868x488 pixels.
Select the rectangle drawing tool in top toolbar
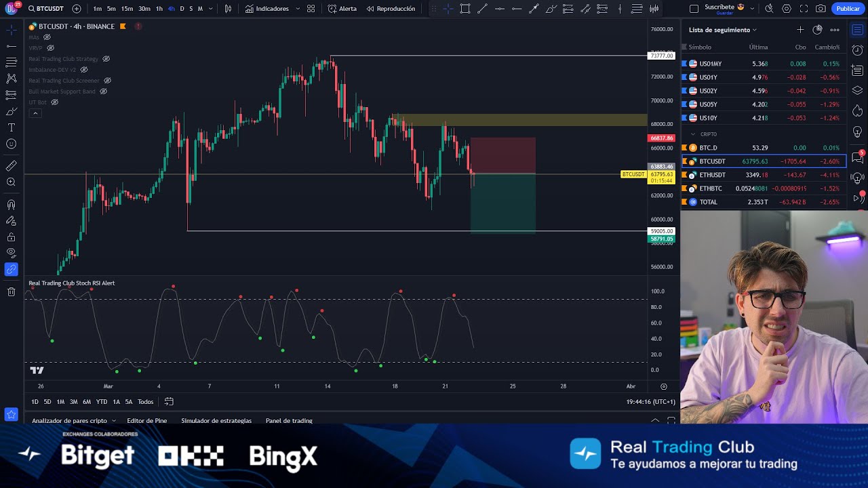(x=465, y=9)
